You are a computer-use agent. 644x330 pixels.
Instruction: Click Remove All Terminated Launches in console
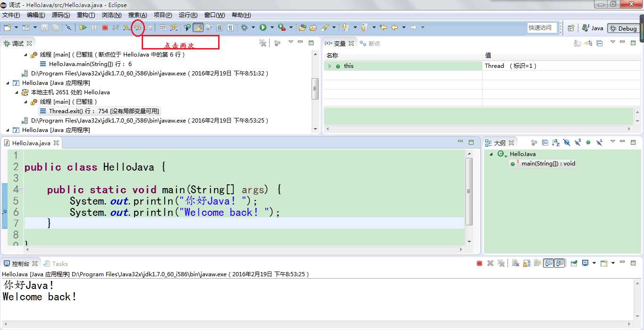click(x=501, y=264)
